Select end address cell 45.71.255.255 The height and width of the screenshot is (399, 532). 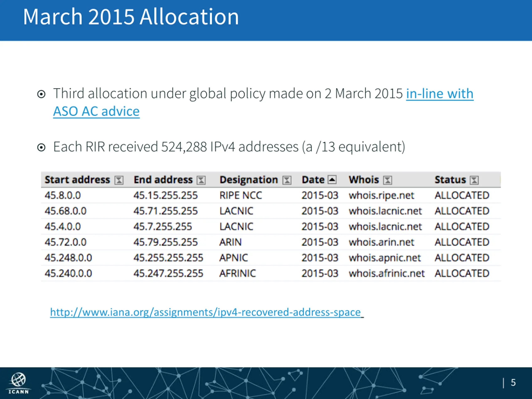(x=166, y=211)
